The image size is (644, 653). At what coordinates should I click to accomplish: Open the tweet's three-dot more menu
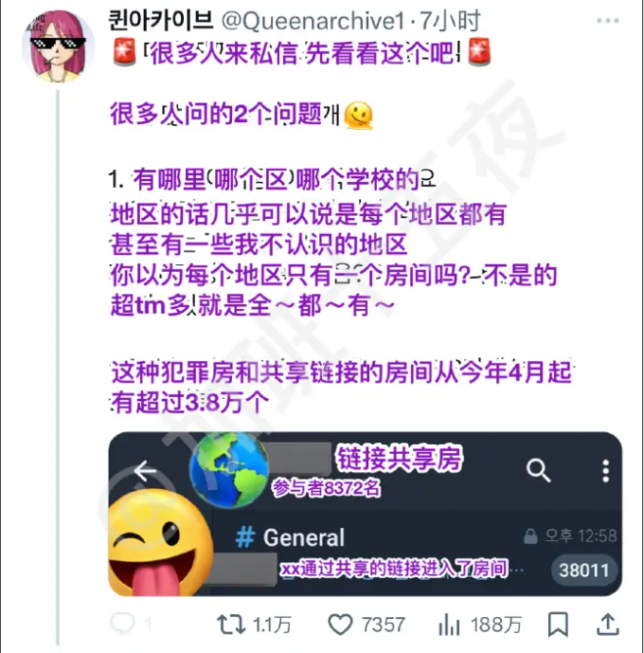tap(608, 21)
